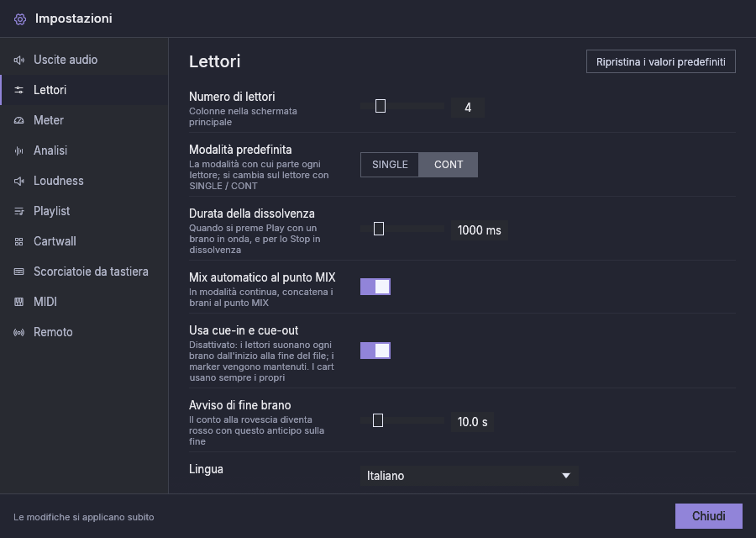Screen dimensions: 756x538
Task: Click the Durata della dissolvenza slider handle
Action: (x=379, y=229)
